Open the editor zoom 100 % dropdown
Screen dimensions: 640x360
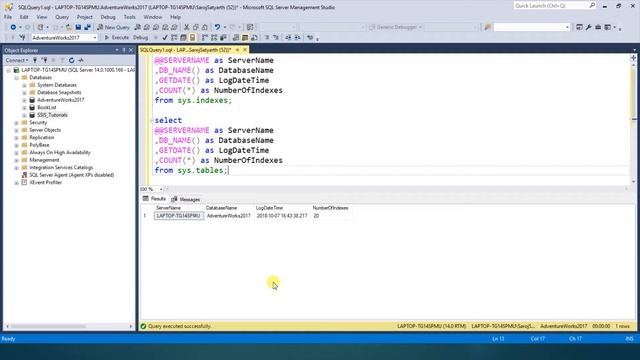click(161, 189)
